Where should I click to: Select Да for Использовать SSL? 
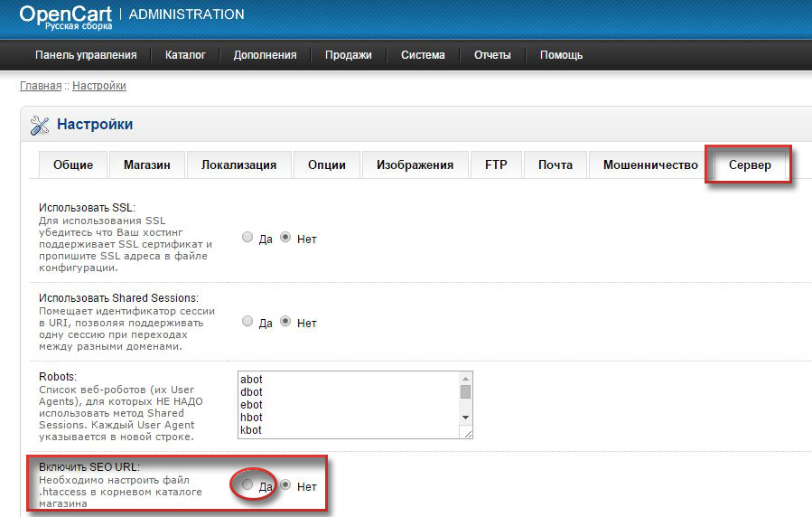247,238
